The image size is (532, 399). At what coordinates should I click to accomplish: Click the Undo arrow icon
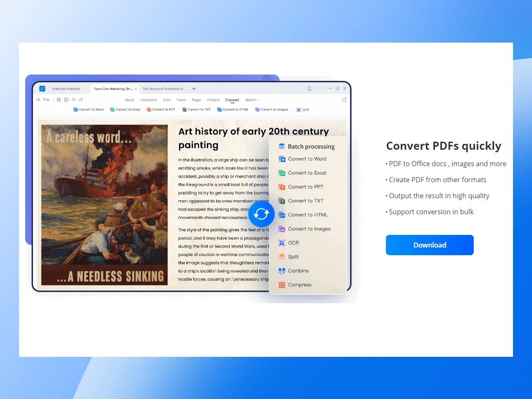[73, 100]
